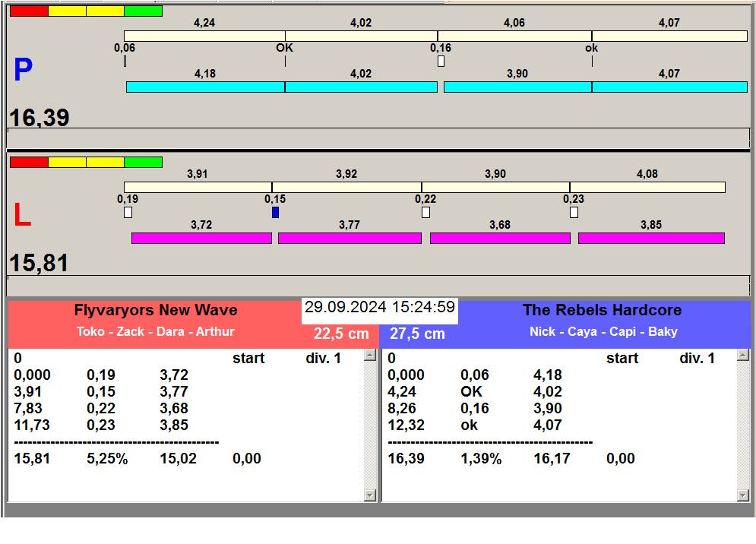
Task: Toggle the blue changeover box under 0,15
Action: (x=275, y=212)
